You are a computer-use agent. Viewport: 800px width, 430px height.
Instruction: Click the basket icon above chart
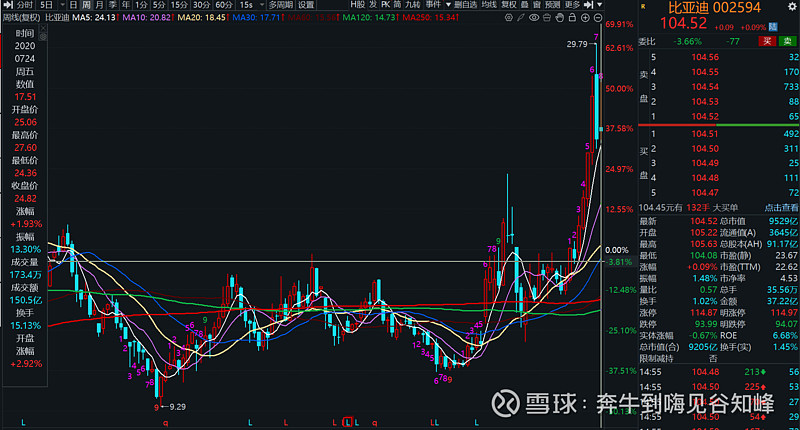click(546, 17)
